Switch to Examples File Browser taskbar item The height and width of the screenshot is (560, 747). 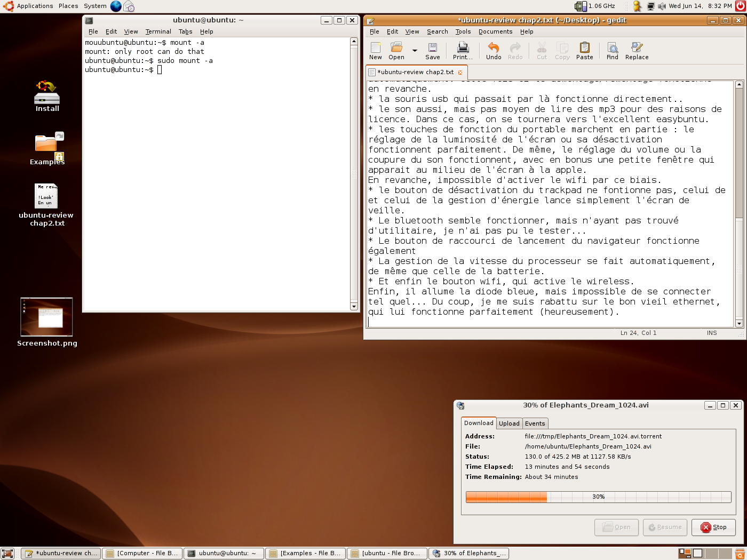tap(306, 554)
